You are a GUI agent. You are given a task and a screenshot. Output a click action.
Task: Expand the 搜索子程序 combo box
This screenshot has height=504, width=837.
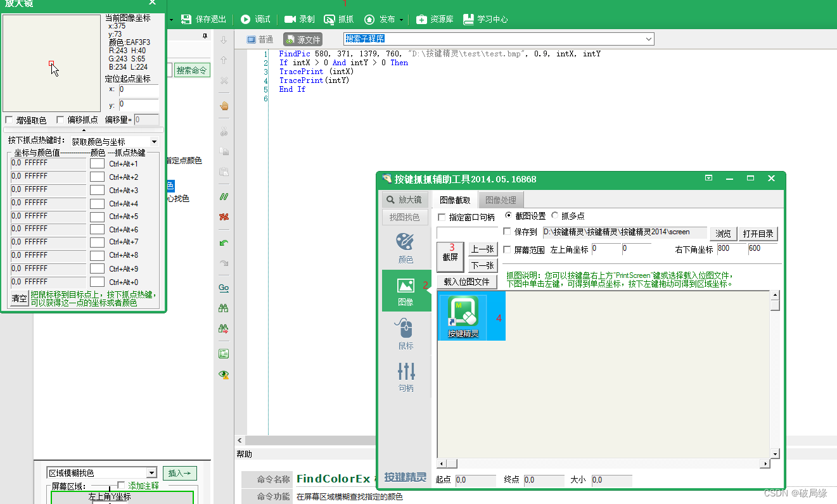(x=648, y=39)
